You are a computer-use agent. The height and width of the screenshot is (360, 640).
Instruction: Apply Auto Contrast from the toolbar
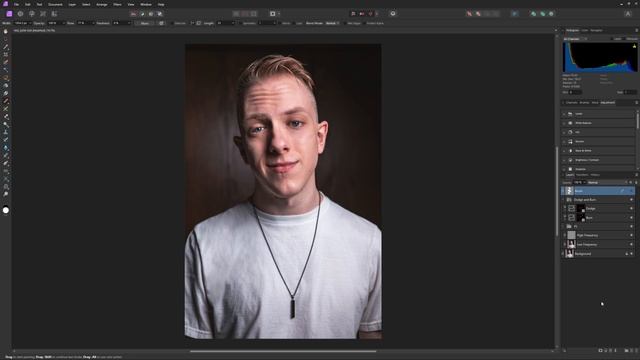tap(142, 14)
